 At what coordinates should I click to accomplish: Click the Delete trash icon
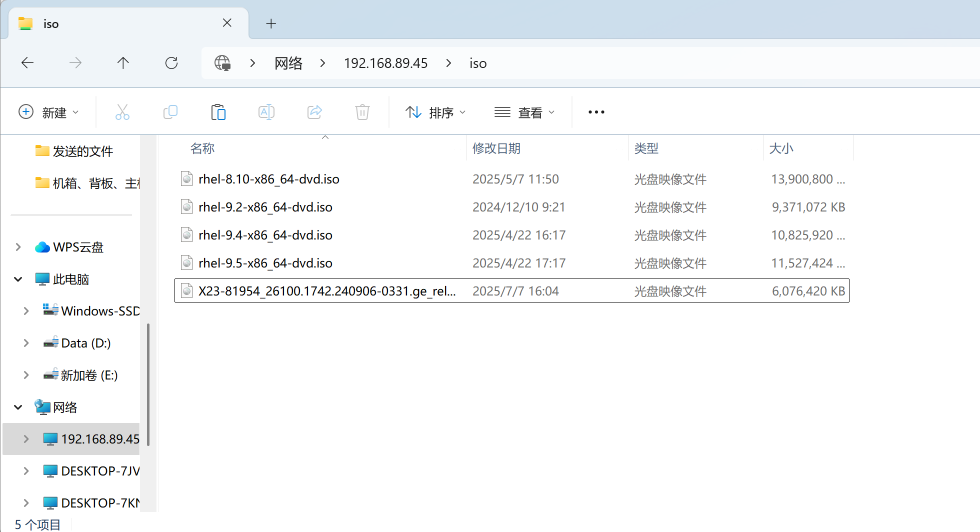pos(362,112)
